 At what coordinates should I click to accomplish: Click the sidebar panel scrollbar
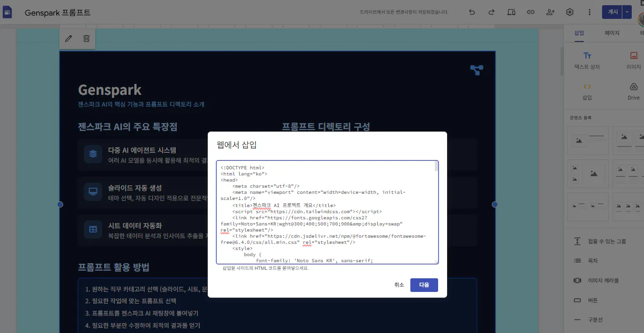pyautogui.click(x=562, y=61)
